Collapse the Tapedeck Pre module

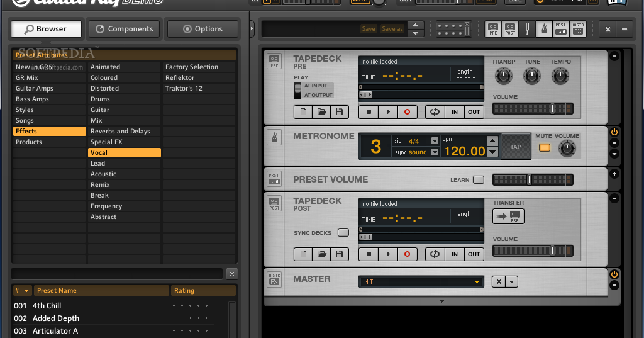(614, 56)
